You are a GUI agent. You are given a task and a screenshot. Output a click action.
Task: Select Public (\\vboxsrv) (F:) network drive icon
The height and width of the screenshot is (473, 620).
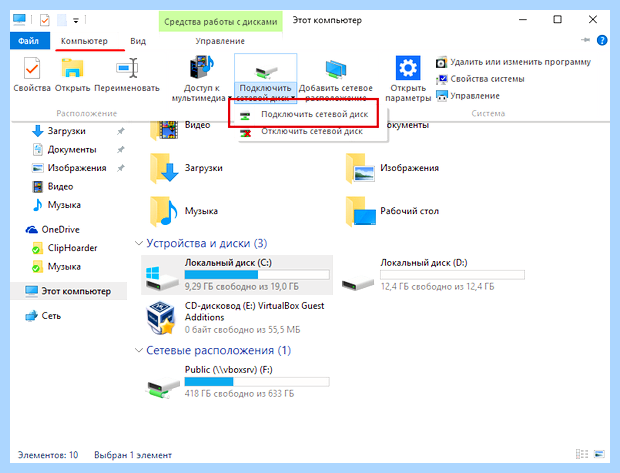pos(162,387)
